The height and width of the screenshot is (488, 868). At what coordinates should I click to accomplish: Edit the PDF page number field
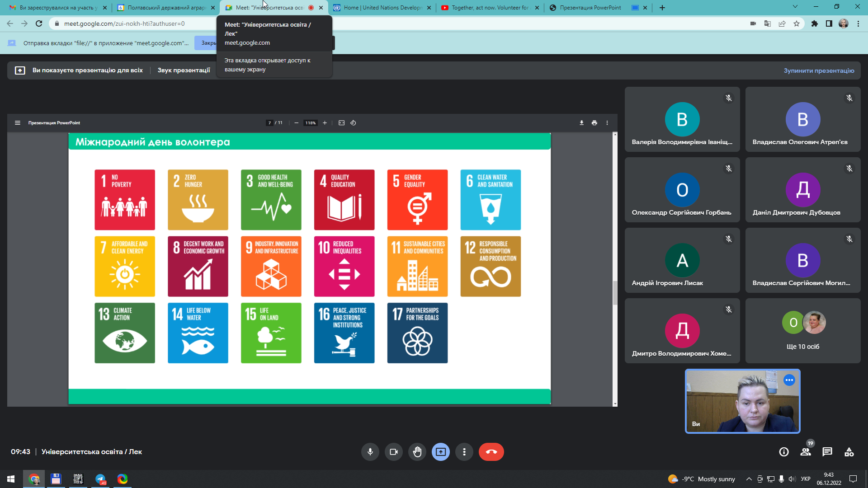tap(269, 123)
